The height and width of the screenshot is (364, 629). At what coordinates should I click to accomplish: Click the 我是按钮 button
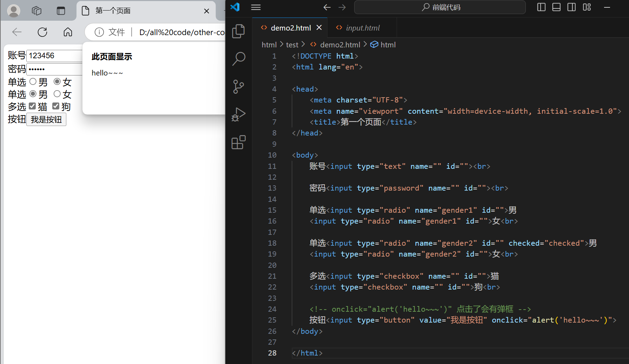pos(46,120)
